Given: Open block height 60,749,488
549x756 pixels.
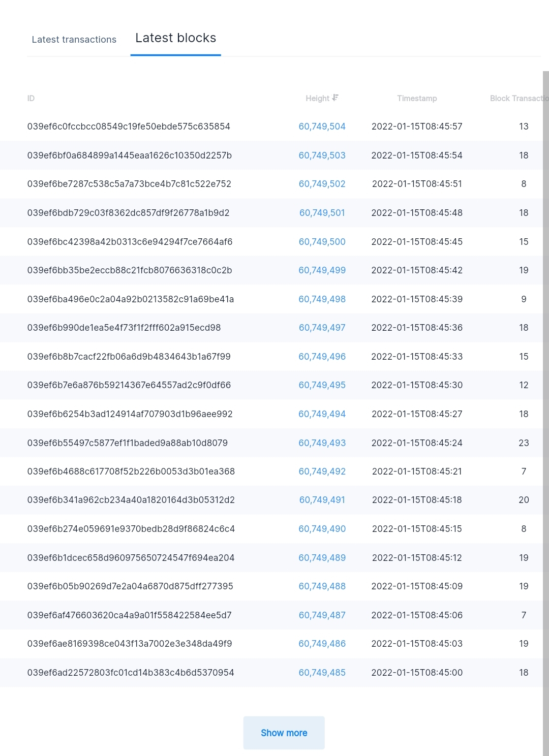Looking at the screenshot, I should [x=322, y=586].
